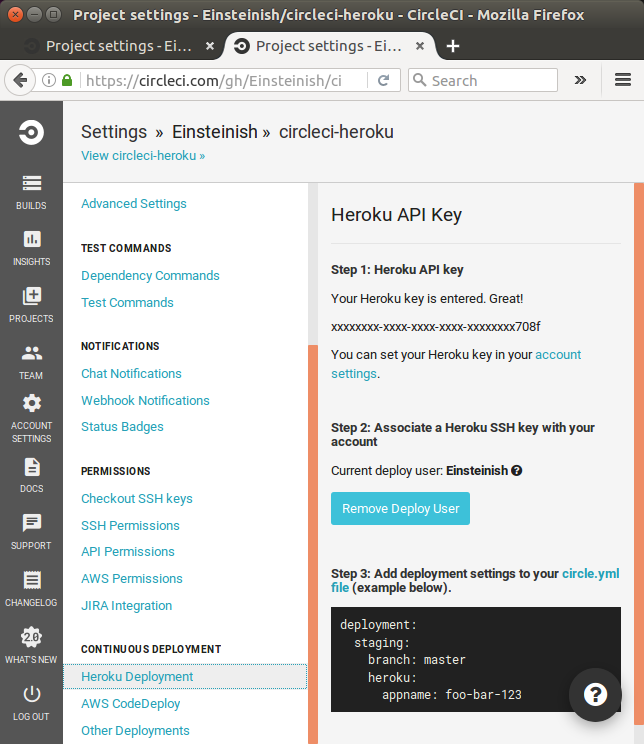
Task: Open the circle.yml file link
Action: point(590,574)
